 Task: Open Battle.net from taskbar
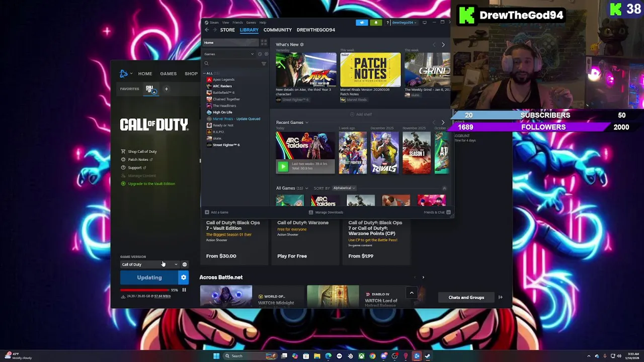(x=417, y=356)
